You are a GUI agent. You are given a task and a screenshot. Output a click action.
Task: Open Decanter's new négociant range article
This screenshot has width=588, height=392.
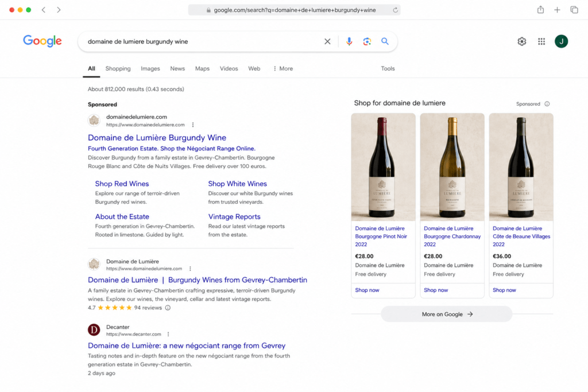pos(187,346)
